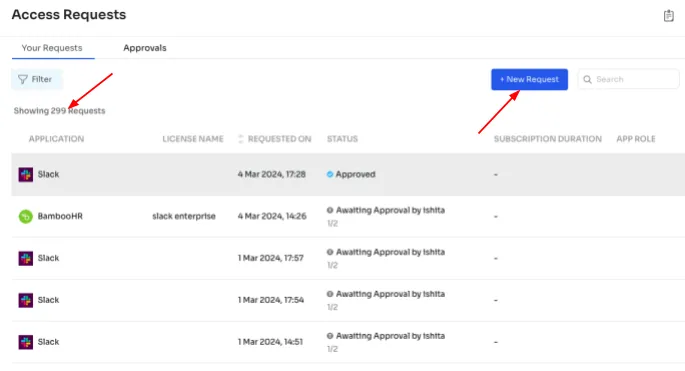Image resolution: width=685 pixels, height=371 pixels.
Task: Switch to the Approvals tab
Action: (145, 48)
